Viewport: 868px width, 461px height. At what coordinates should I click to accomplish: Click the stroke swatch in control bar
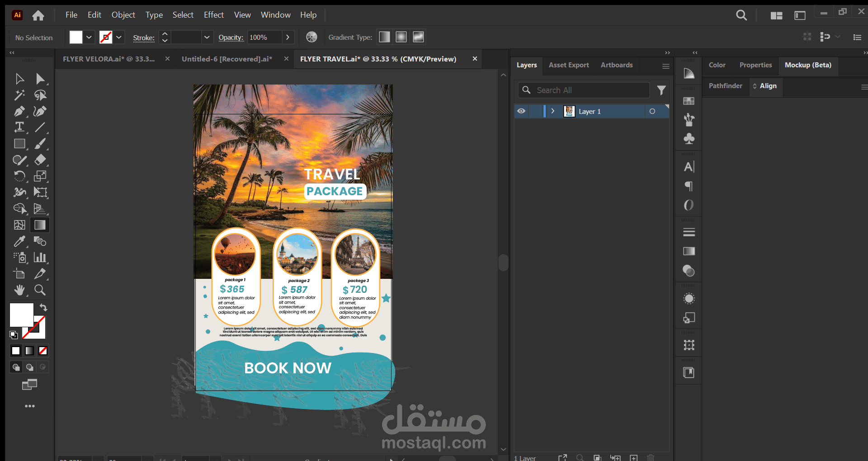pyautogui.click(x=106, y=37)
